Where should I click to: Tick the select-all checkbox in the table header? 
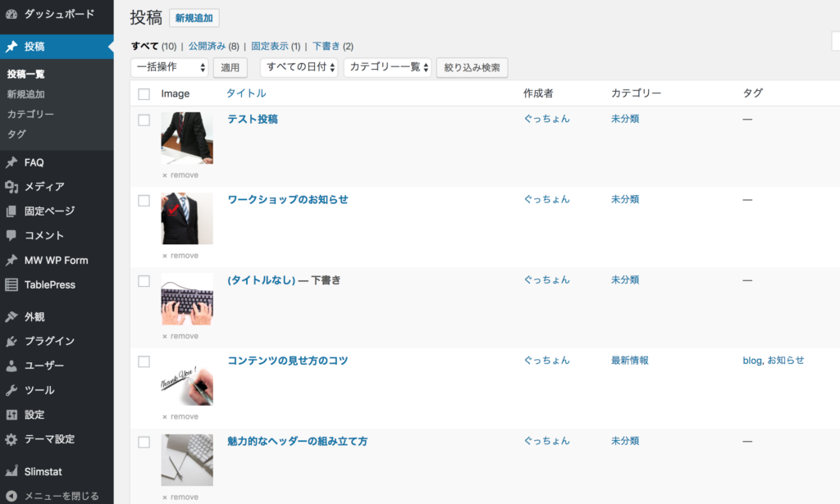point(144,94)
